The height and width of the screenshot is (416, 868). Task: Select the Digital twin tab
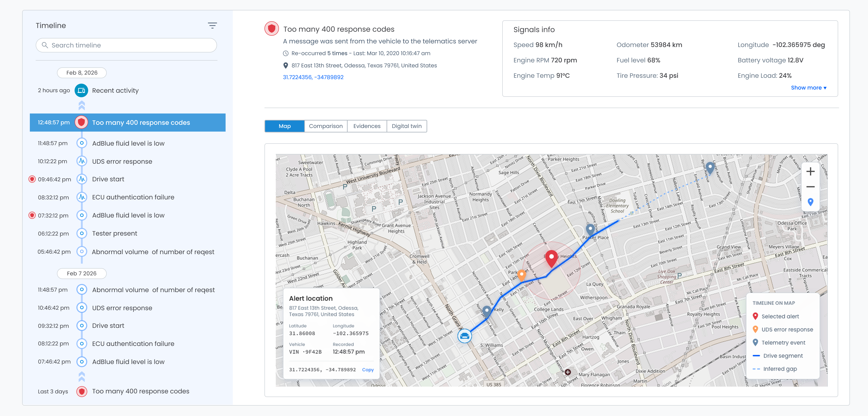(406, 126)
